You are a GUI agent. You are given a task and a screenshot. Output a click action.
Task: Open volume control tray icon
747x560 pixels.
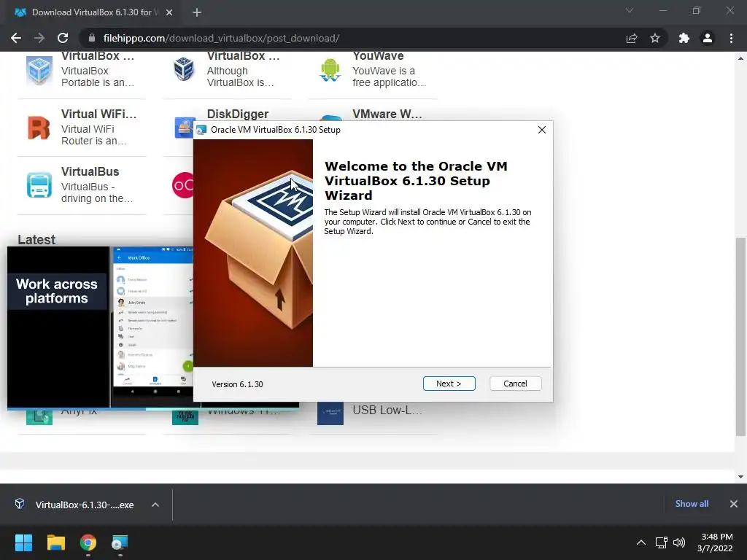[x=679, y=542]
